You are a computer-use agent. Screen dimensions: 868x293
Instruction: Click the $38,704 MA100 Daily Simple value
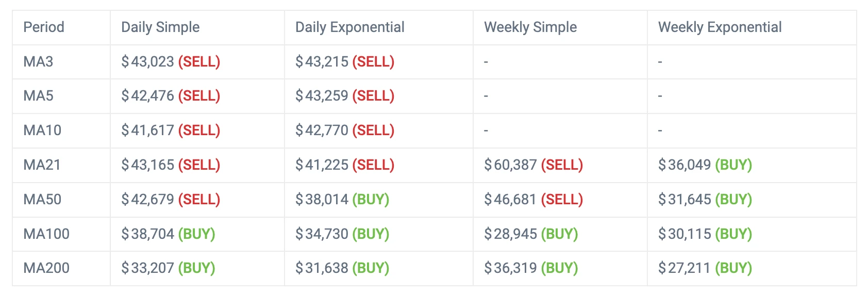point(148,234)
